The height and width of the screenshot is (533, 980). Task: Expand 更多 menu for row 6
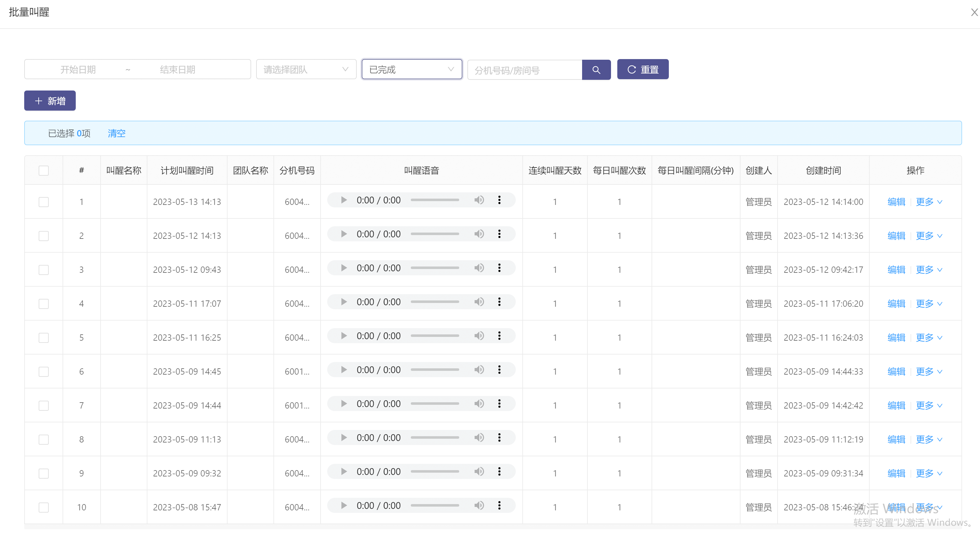929,372
